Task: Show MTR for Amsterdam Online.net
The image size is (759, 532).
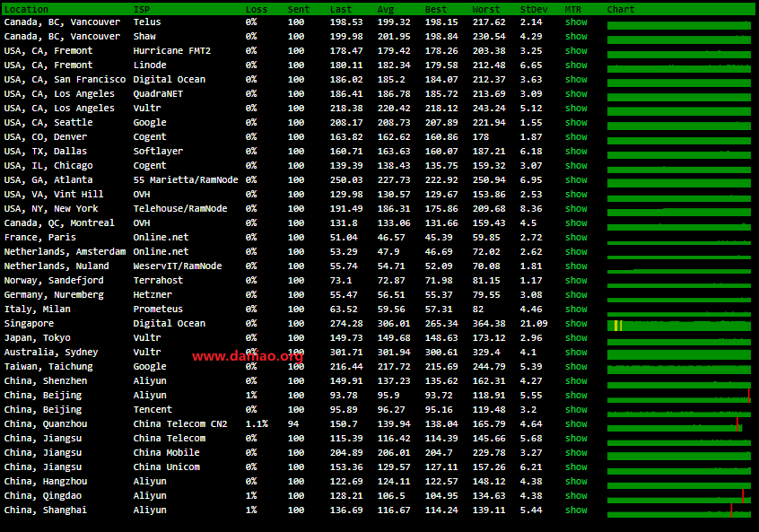Action: click(x=576, y=252)
